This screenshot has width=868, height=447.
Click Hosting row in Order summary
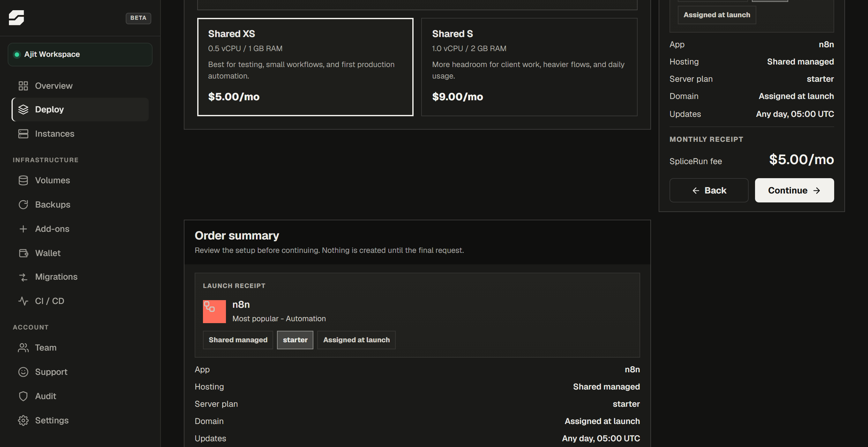pos(417,387)
